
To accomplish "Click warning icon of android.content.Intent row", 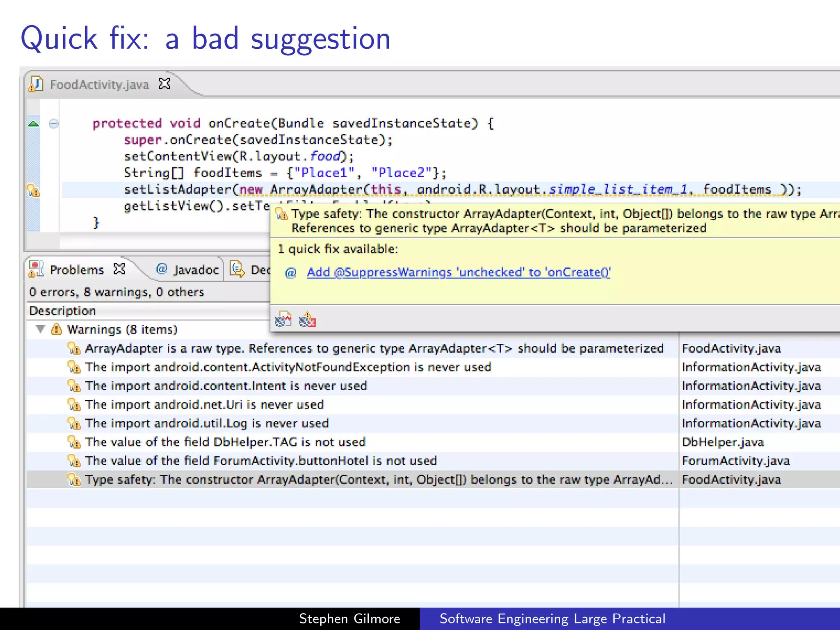I will [74, 386].
